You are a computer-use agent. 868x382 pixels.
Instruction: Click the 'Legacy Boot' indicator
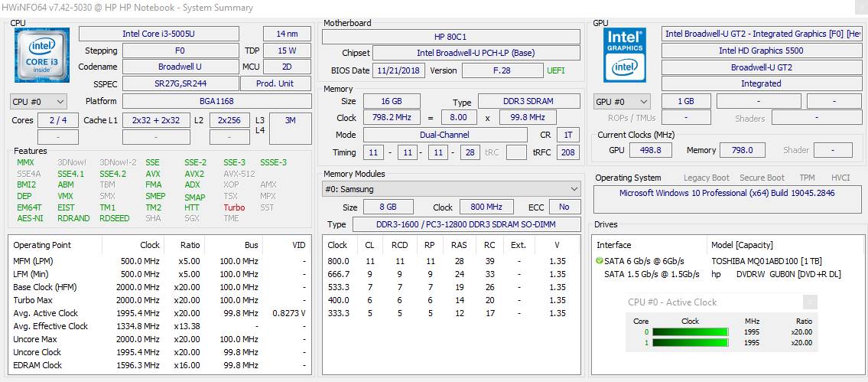(x=707, y=178)
